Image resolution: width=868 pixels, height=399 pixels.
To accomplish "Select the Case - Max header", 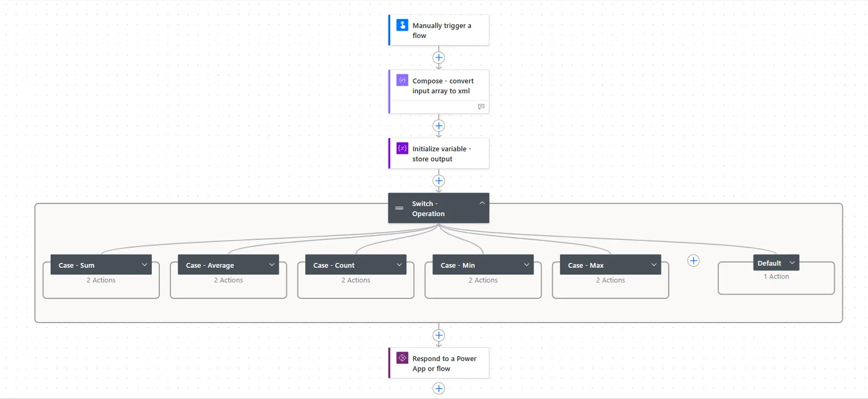I will 610,265.
